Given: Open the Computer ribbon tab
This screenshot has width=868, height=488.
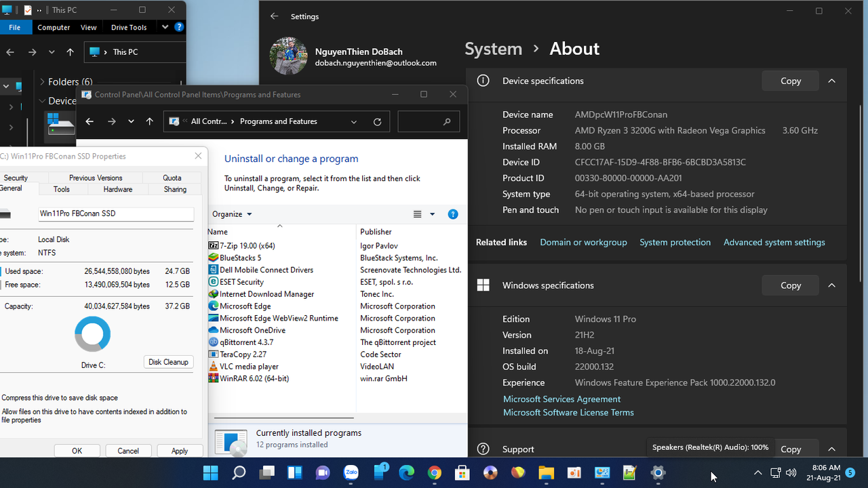Looking at the screenshot, I should click(54, 27).
